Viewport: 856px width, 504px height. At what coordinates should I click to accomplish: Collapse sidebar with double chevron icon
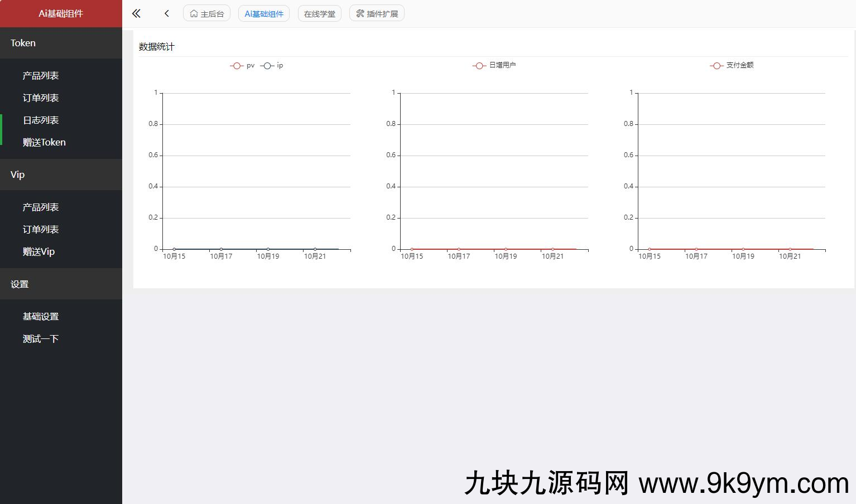tap(136, 13)
